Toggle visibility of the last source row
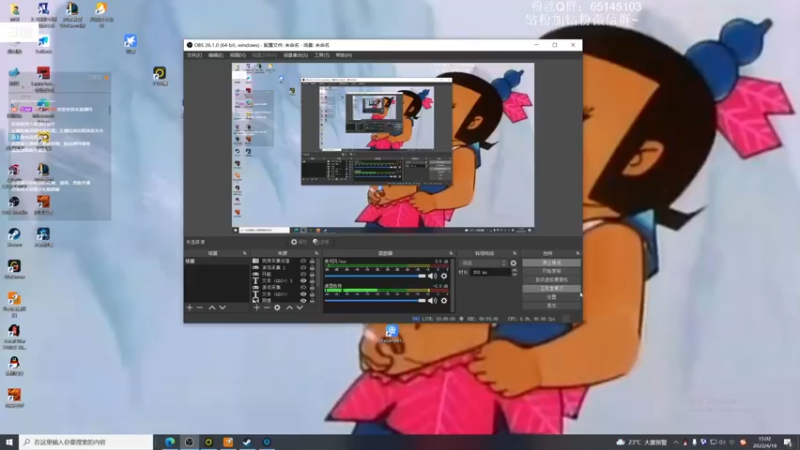 [x=303, y=301]
